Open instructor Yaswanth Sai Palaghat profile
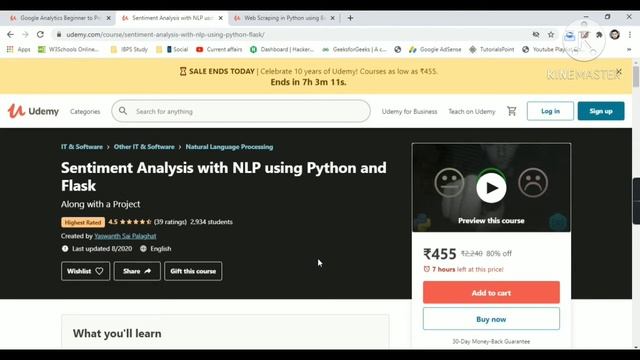This screenshot has height=360, width=640. click(x=125, y=236)
